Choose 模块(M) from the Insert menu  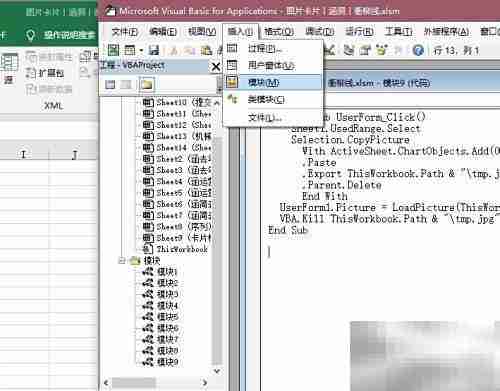pyautogui.click(x=273, y=82)
